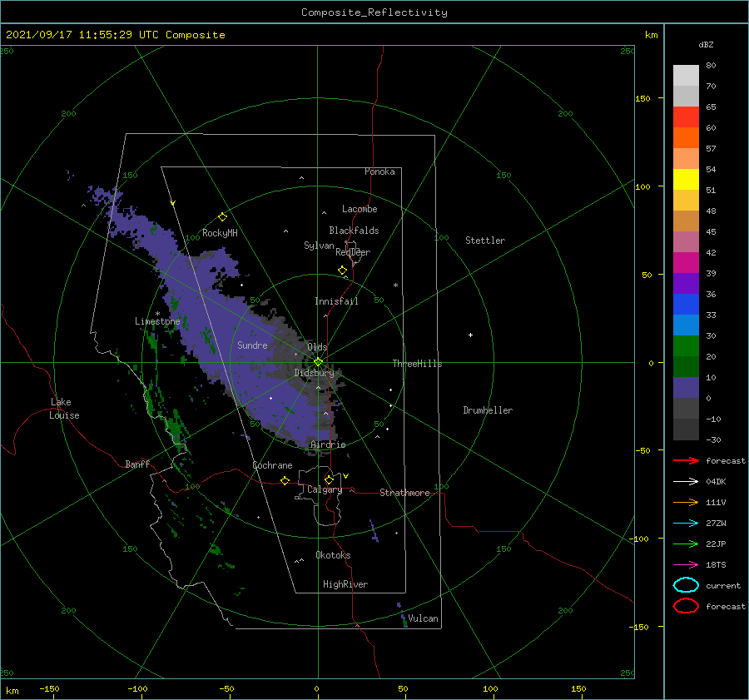Click the Sylvan label
This screenshot has width=749, height=700.
point(319,246)
